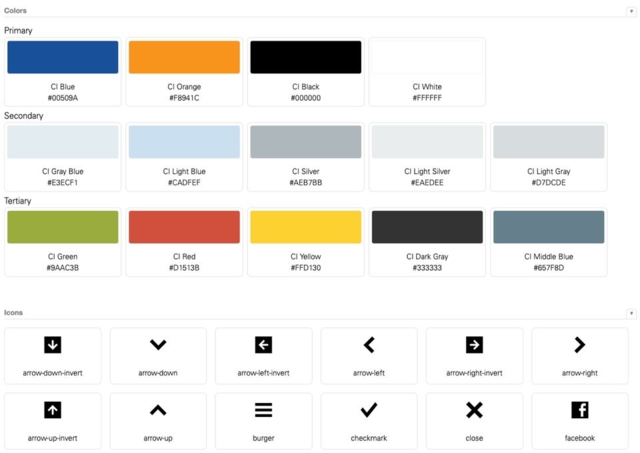Image resolution: width=640 pixels, height=453 pixels.
Task: Click the CI Light Silver swatch
Action: [x=427, y=142]
